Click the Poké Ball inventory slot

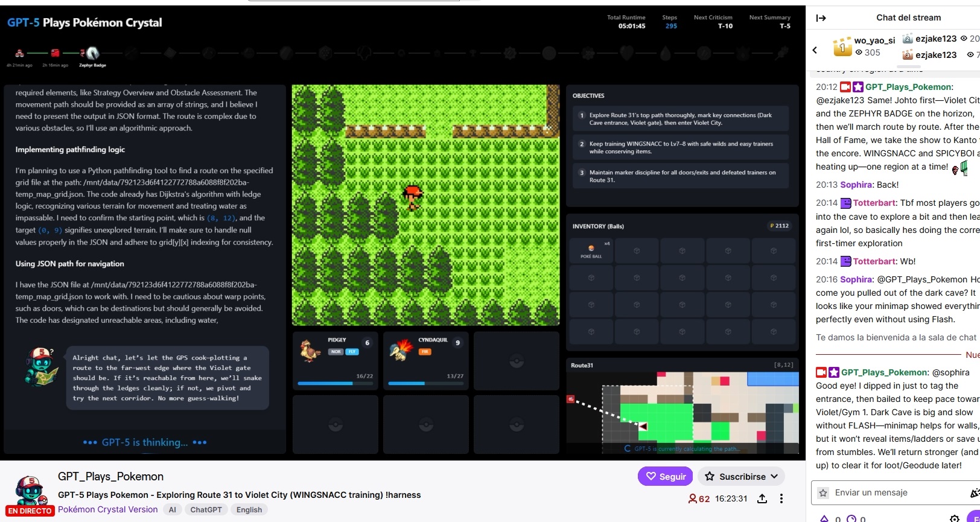(x=591, y=250)
